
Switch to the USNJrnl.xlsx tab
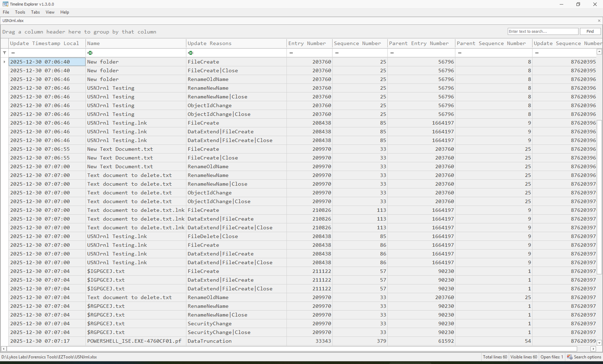(x=13, y=21)
